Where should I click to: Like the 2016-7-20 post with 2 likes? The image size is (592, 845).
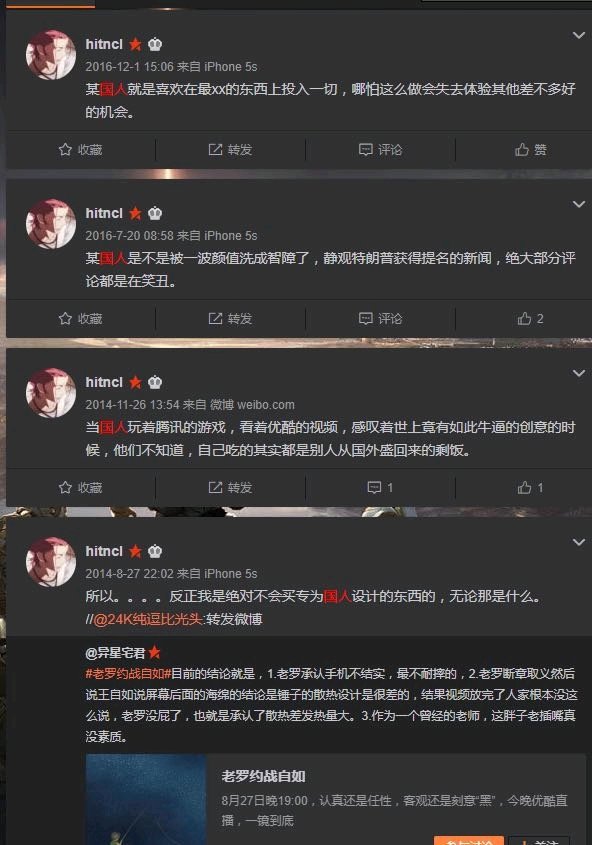(x=531, y=318)
